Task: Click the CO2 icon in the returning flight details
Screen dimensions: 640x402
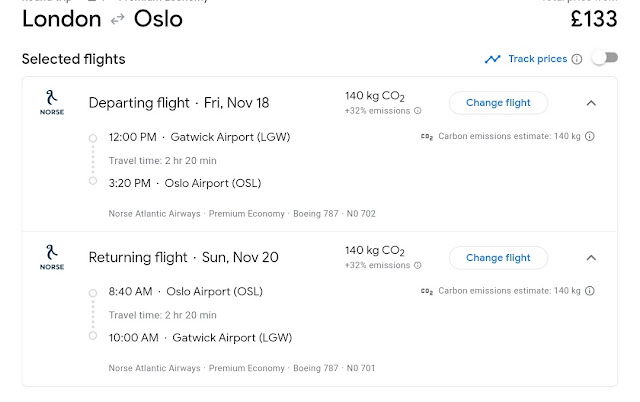Action: 428,291
